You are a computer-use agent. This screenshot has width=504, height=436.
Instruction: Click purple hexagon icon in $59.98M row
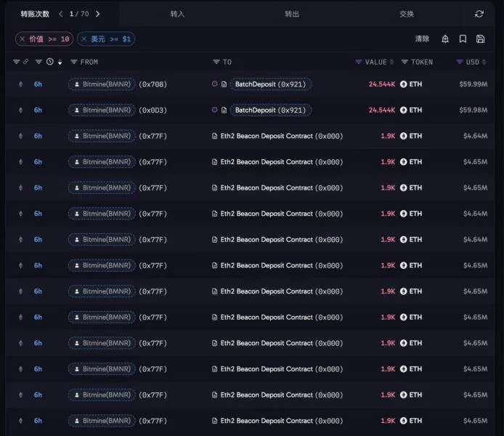(x=214, y=110)
